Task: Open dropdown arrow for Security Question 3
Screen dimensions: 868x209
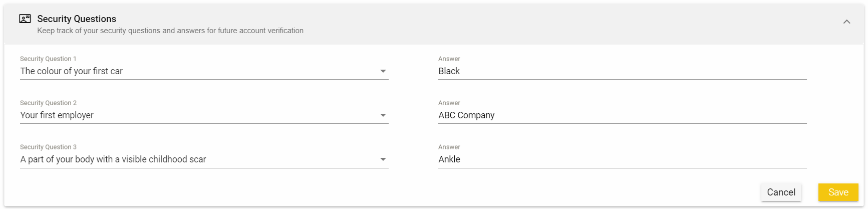Action: coord(383,159)
